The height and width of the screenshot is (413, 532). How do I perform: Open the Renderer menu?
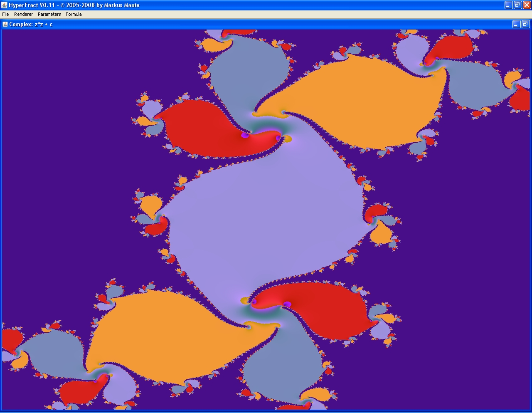click(x=23, y=14)
